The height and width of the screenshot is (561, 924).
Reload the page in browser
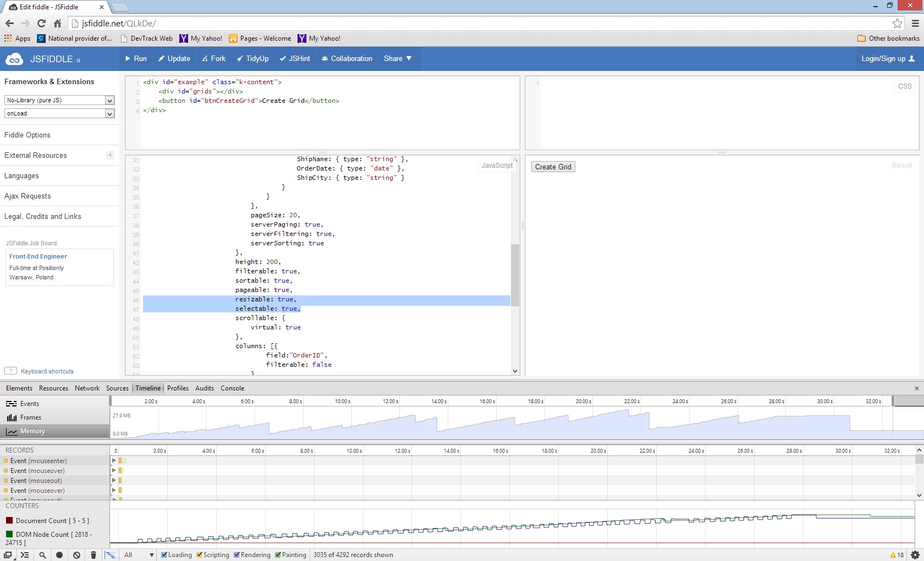41,23
